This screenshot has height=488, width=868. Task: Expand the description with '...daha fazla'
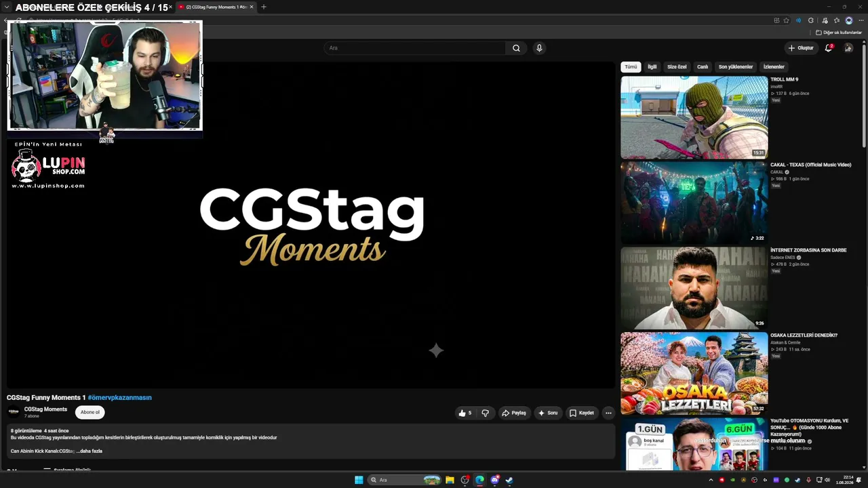[x=90, y=451]
